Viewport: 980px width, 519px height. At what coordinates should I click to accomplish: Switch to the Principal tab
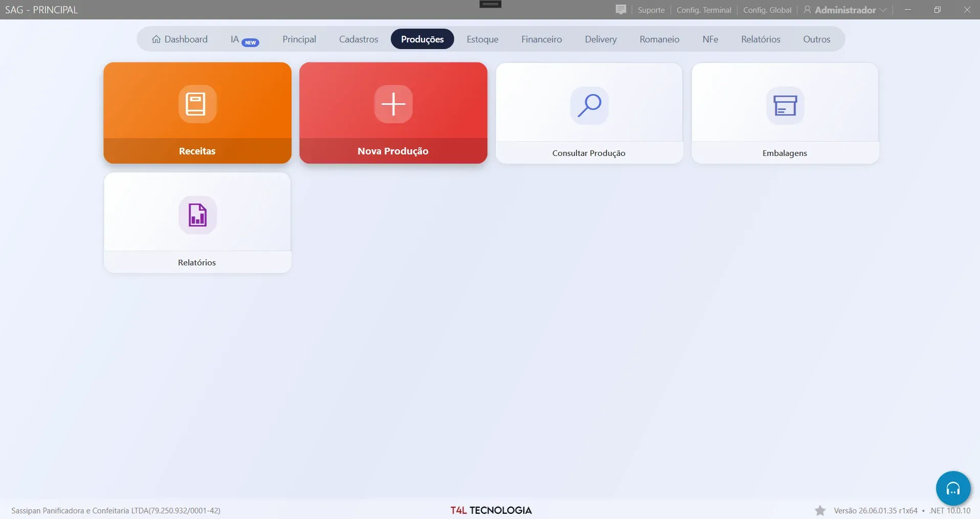click(x=299, y=39)
